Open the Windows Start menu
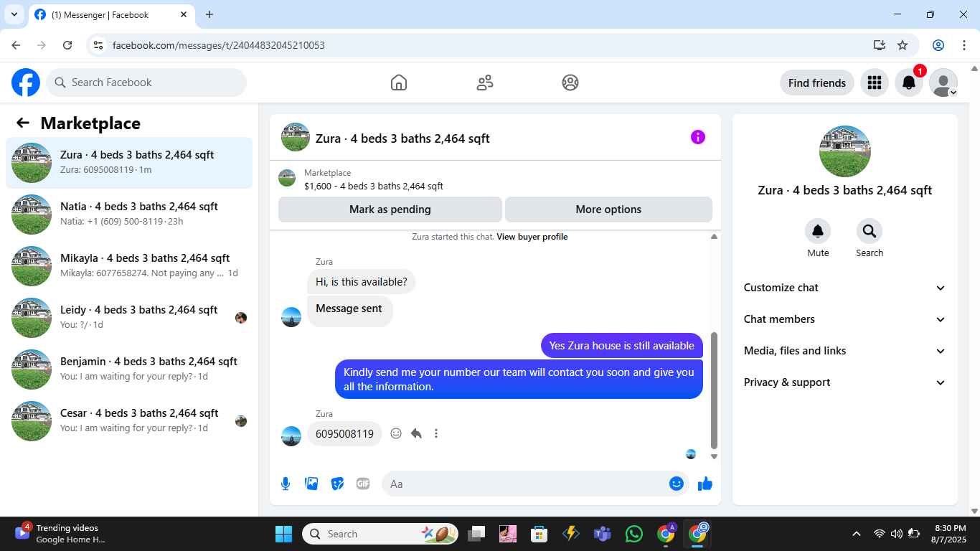This screenshot has height=551, width=980. pyautogui.click(x=284, y=534)
